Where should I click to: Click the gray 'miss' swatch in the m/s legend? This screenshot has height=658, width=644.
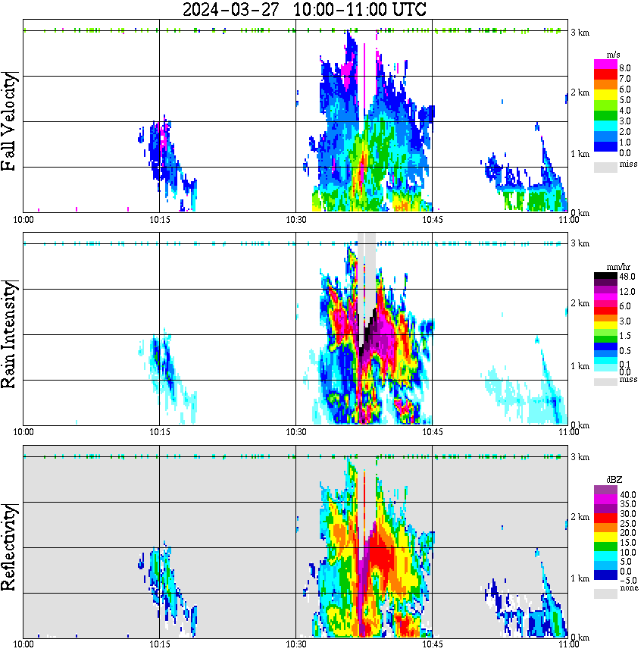(x=605, y=167)
